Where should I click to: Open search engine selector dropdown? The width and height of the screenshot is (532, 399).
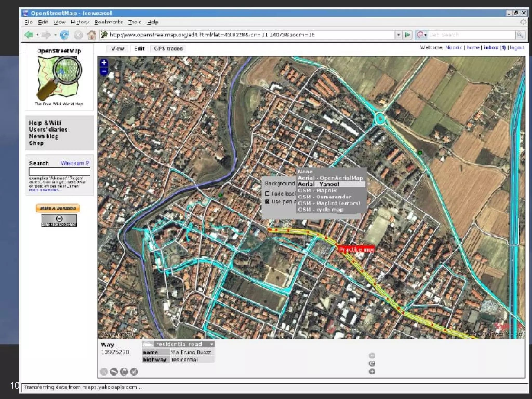422,35
